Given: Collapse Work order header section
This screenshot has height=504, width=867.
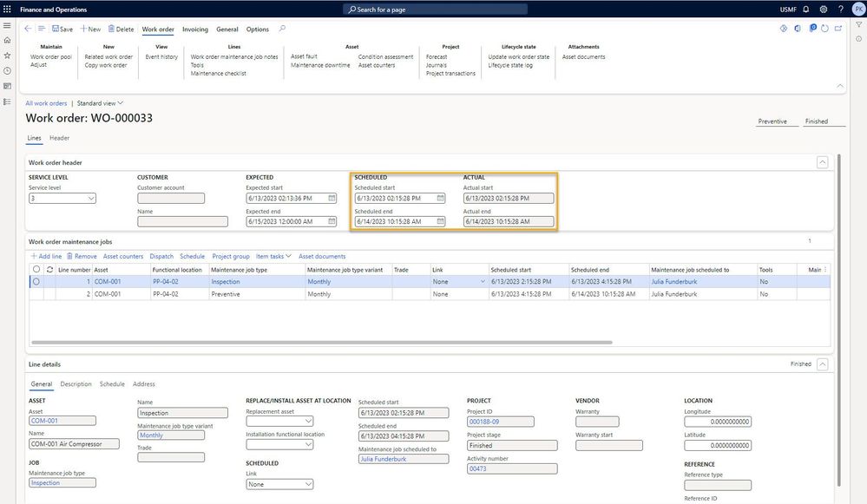Looking at the screenshot, I should pos(822,162).
